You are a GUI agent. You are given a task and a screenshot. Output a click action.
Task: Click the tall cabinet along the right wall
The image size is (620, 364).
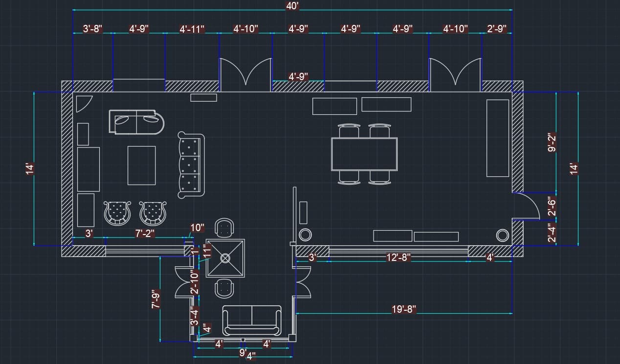(x=497, y=138)
